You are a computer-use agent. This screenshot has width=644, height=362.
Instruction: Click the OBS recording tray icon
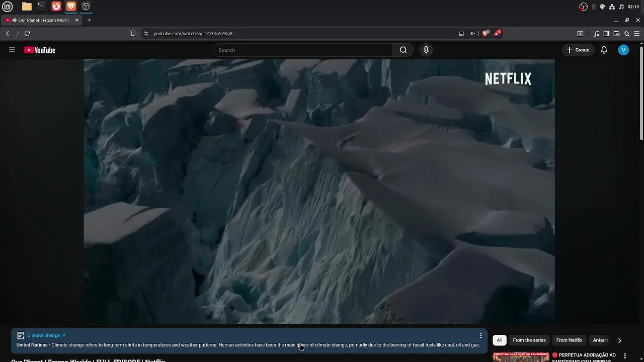pos(583,7)
